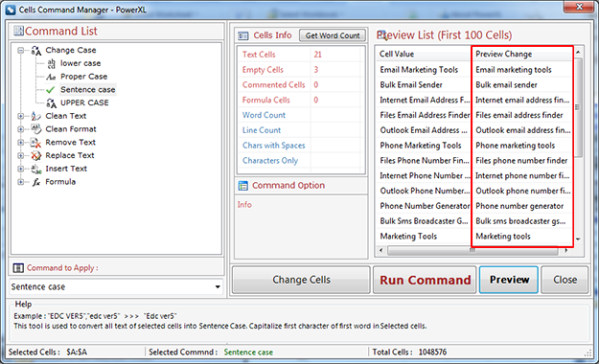Click the Marketing tools preview cell
Image resolution: width=599 pixels, height=364 pixels.
(503, 237)
